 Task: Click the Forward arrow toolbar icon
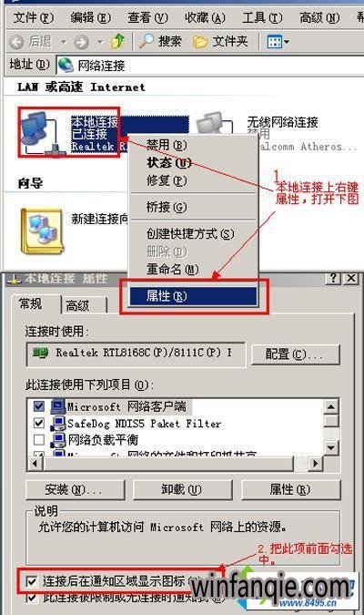coord(81,42)
